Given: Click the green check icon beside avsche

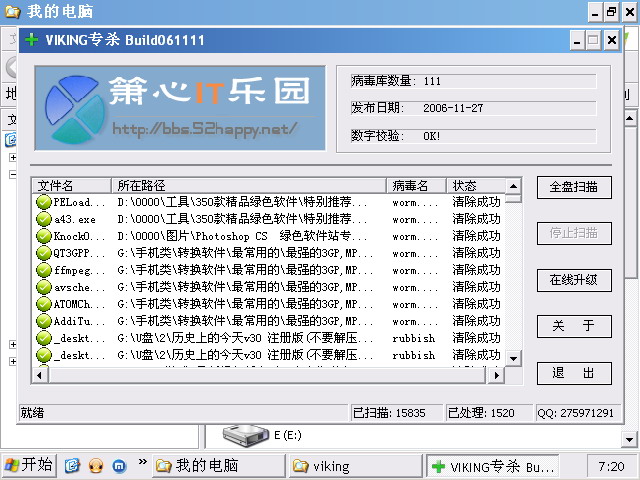Looking at the screenshot, I should point(44,287).
